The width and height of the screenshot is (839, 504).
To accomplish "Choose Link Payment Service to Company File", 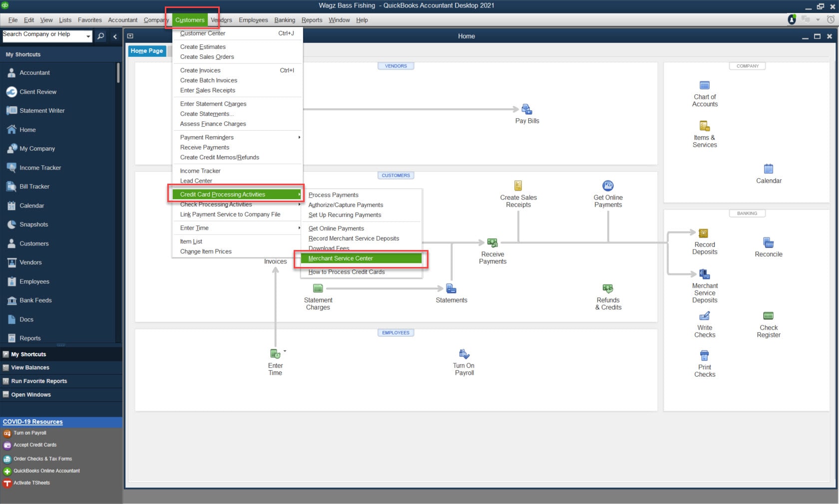I will coord(237,215).
